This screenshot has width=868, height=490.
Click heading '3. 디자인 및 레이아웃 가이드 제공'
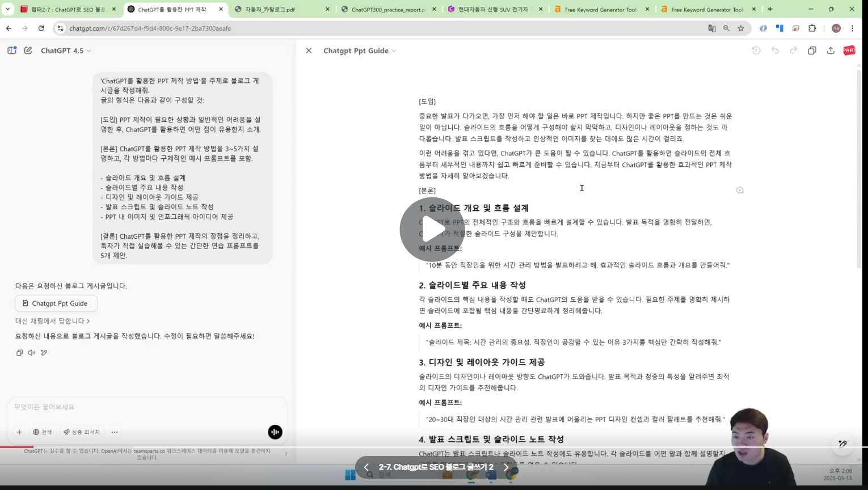tap(482, 362)
